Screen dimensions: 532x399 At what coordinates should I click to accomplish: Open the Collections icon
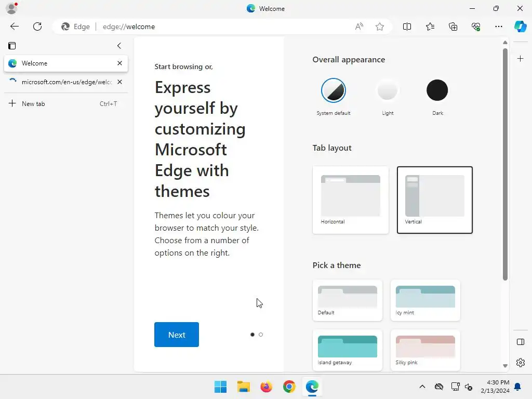(453, 26)
